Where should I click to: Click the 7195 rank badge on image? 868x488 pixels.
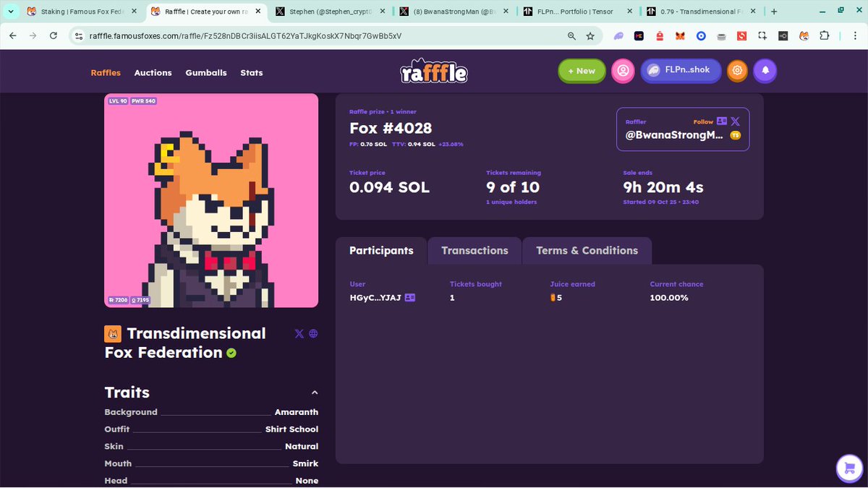(x=140, y=300)
